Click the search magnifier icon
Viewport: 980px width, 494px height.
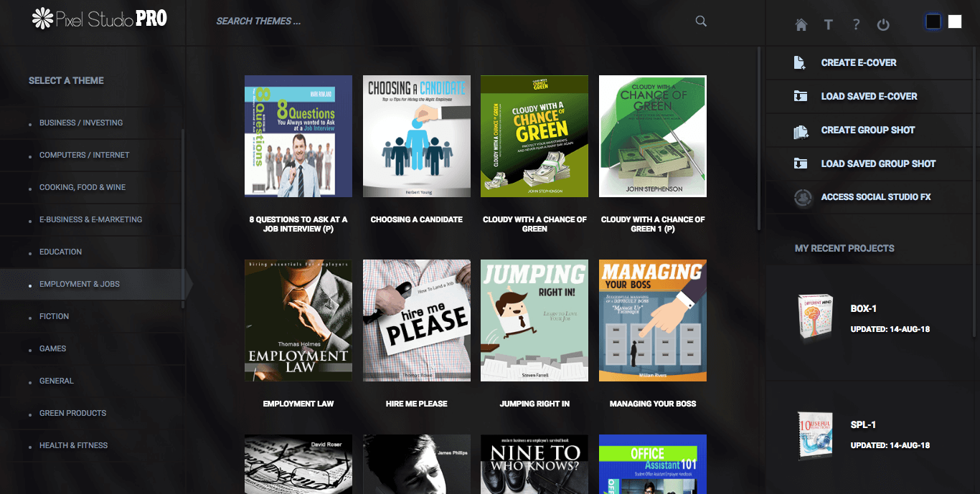pyautogui.click(x=701, y=21)
